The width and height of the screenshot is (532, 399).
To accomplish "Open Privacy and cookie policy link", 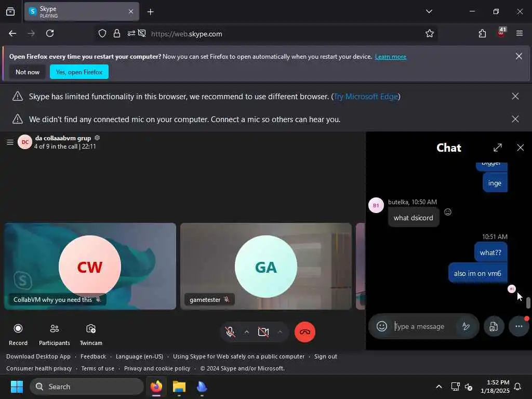I will tap(157, 368).
